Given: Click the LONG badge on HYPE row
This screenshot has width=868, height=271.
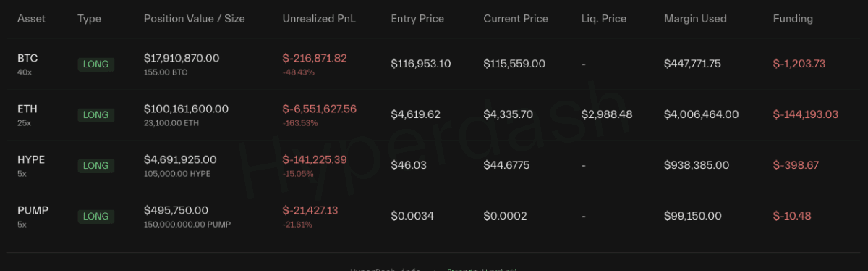Looking at the screenshot, I should click(96, 165).
